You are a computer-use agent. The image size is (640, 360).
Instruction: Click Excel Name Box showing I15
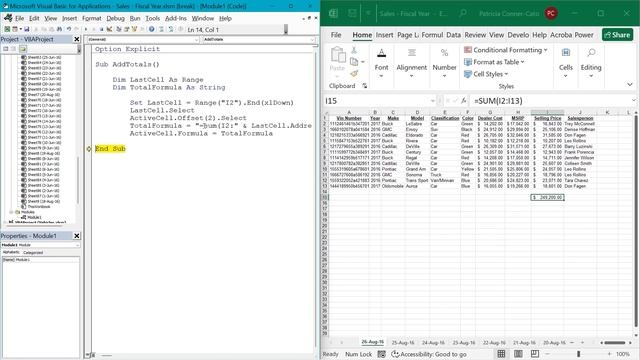[x=380, y=101]
